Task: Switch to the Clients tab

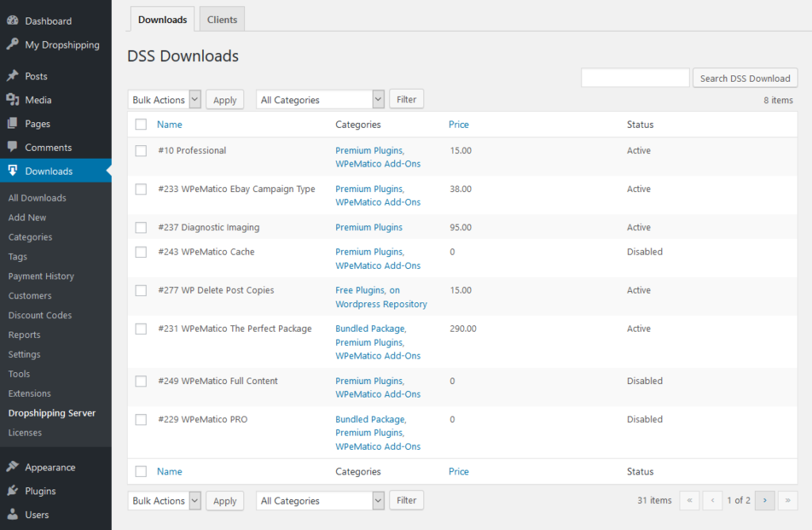Action: point(222,20)
